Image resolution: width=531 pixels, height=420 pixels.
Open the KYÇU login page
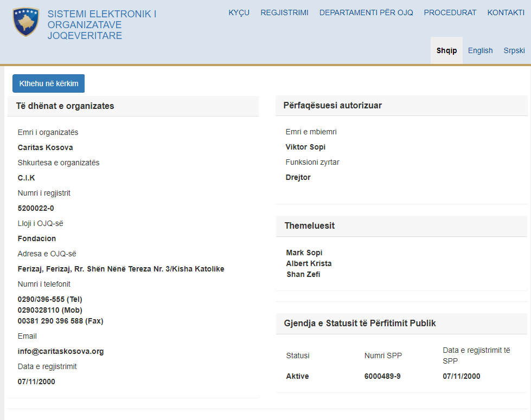coord(239,12)
